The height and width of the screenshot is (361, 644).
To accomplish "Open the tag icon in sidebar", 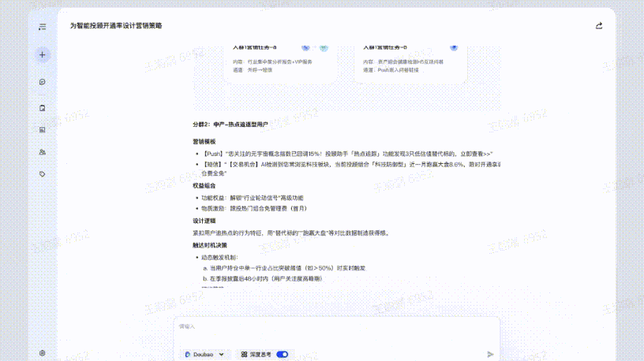I will pos(43,174).
